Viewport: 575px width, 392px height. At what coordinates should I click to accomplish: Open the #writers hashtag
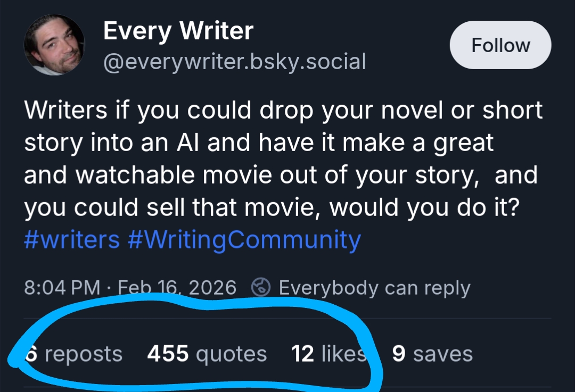click(72, 239)
